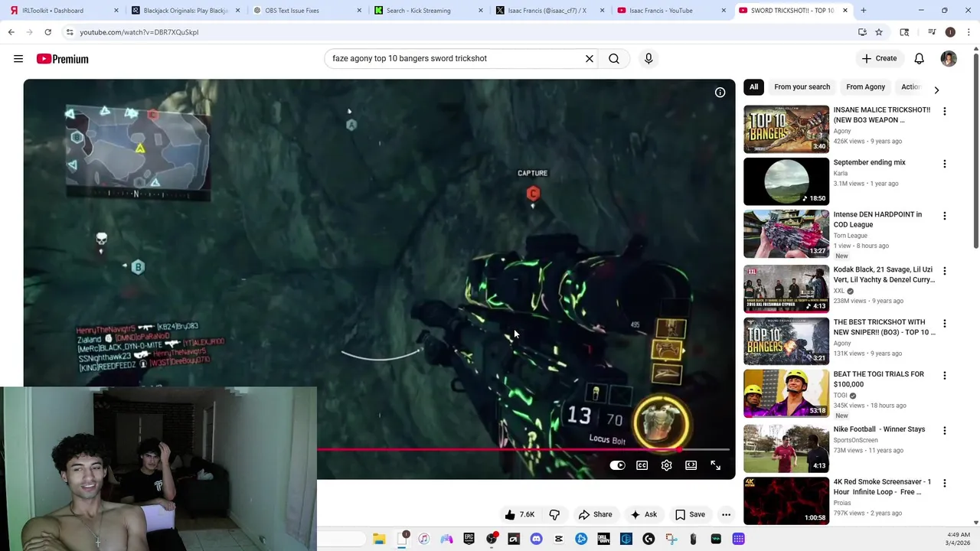Toggle autoplay switch in player
The image size is (980, 551).
click(x=618, y=465)
